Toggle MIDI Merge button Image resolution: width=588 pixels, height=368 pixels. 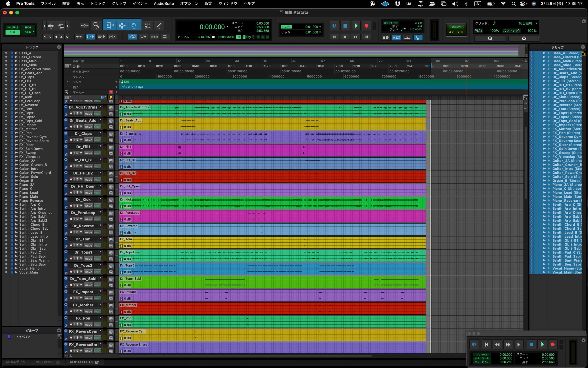click(x=407, y=38)
